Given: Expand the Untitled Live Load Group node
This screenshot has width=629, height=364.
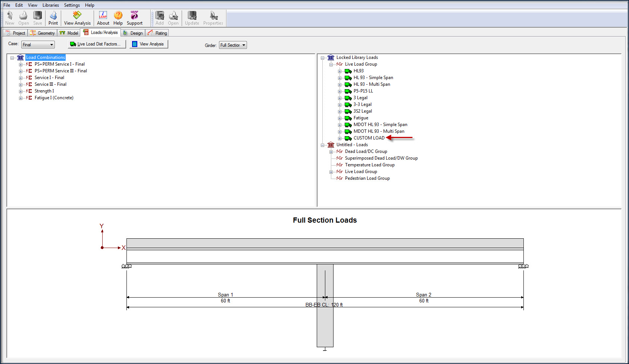Looking at the screenshot, I should pos(331,172).
